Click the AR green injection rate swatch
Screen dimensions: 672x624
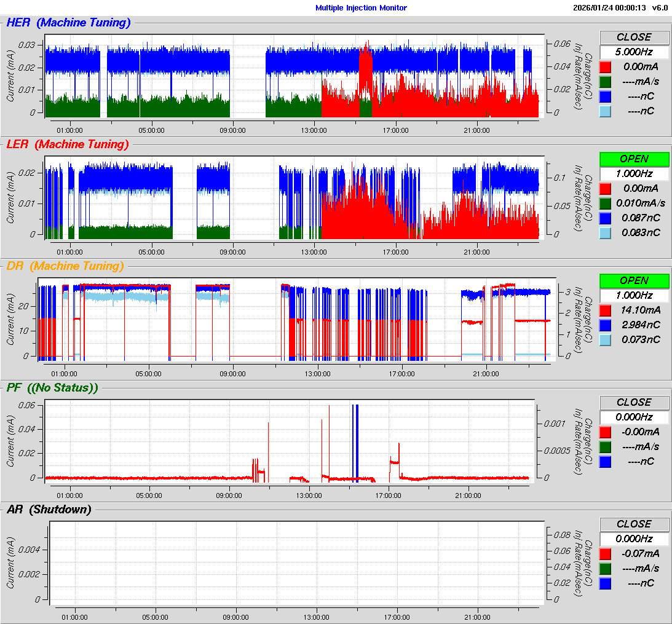pyautogui.click(x=605, y=569)
